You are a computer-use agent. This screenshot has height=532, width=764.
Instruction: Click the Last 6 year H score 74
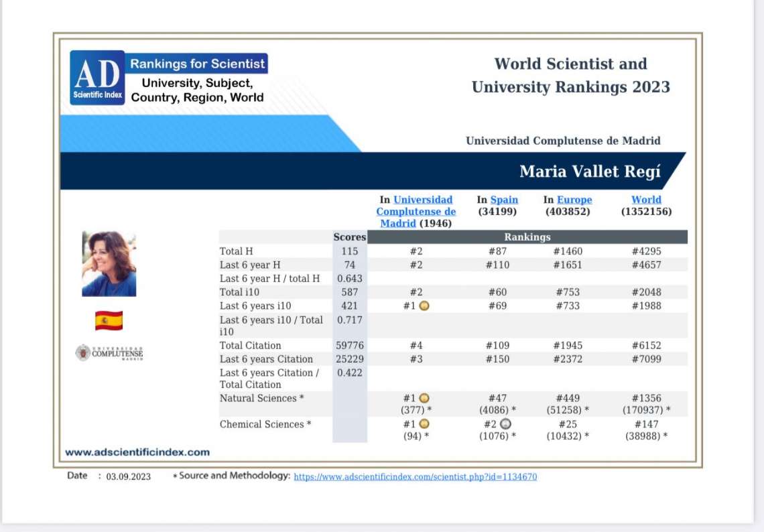pos(350,265)
